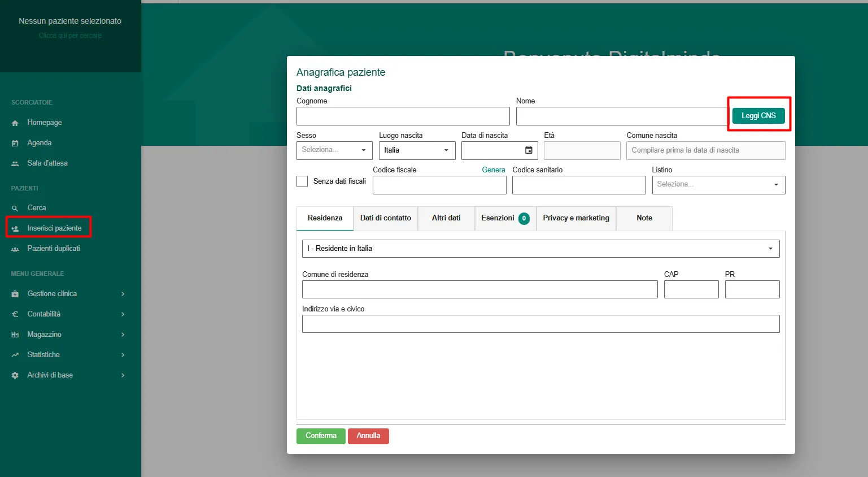Open the Privacy e marketing tab
The width and height of the screenshot is (868, 477).
(576, 218)
